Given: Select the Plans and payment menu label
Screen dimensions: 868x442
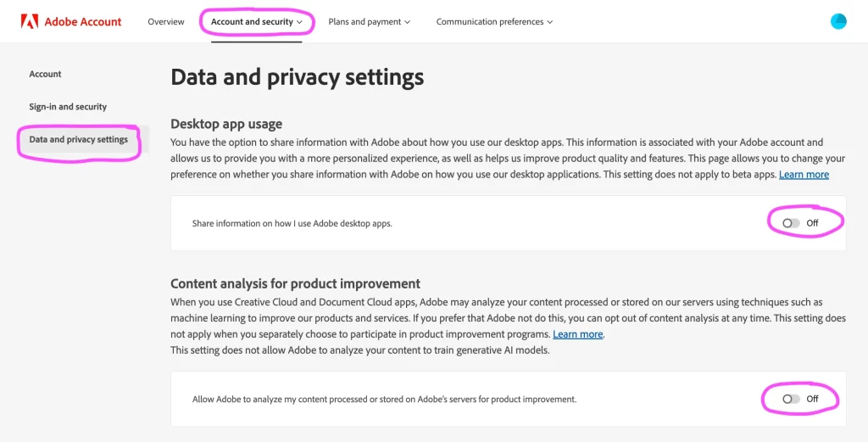Looking at the screenshot, I should 364,22.
